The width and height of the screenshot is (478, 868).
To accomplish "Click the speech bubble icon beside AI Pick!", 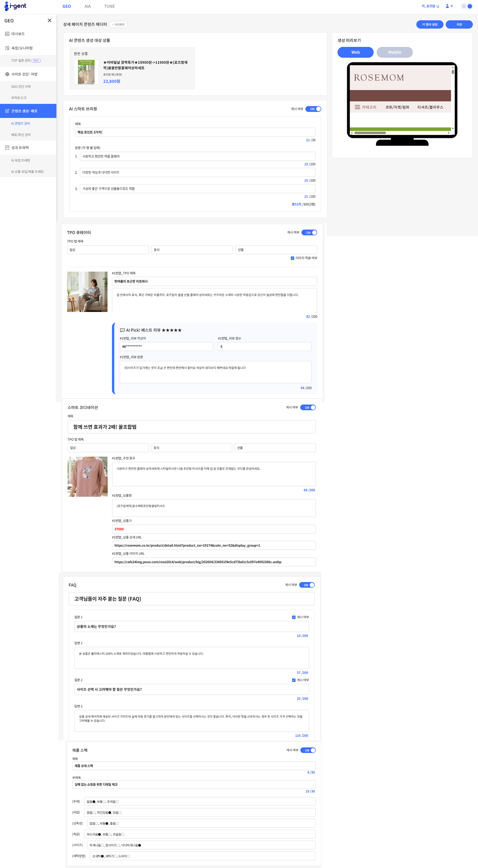I will point(122,330).
